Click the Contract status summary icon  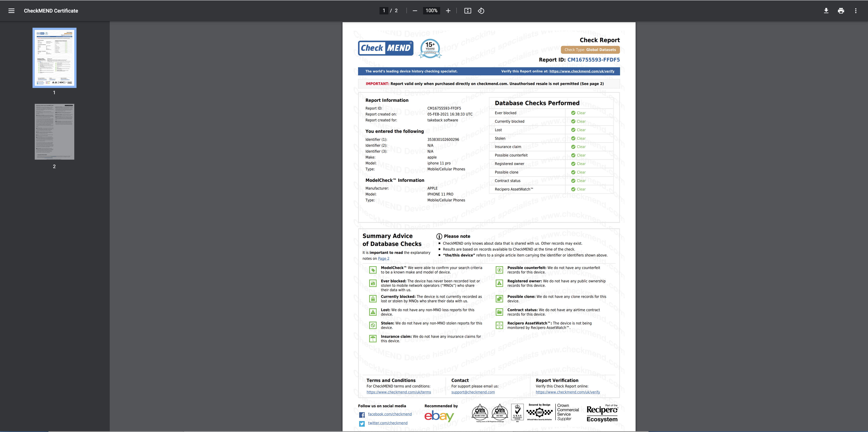(499, 312)
